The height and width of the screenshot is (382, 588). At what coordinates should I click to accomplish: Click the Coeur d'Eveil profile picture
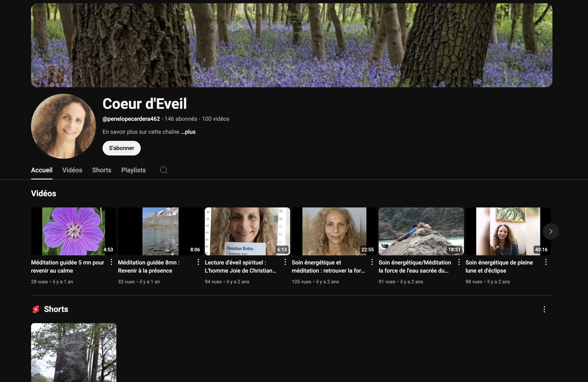pyautogui.click(x=64, y=126)
